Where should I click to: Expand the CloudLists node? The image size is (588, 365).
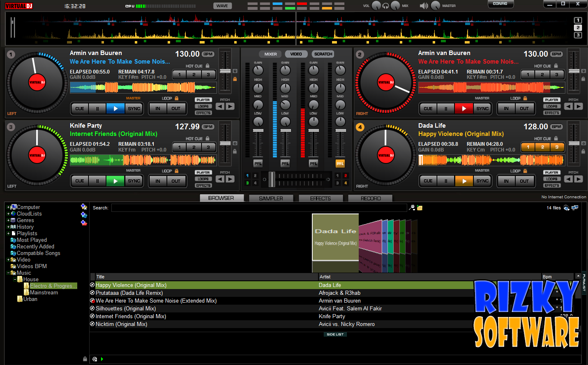(x=8, y=214)
